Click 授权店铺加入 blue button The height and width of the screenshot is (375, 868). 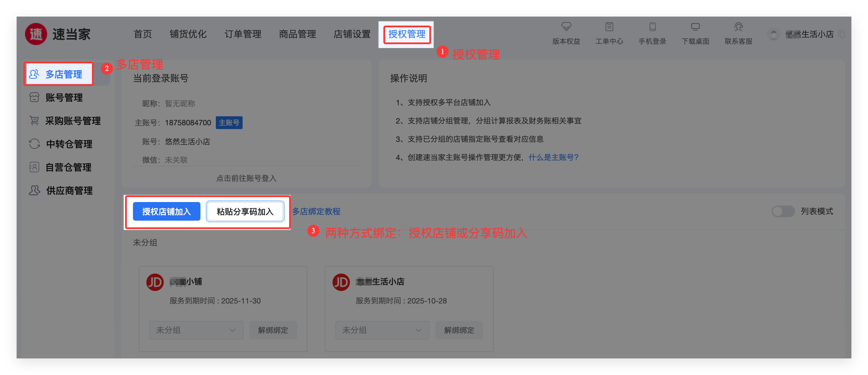166,211
